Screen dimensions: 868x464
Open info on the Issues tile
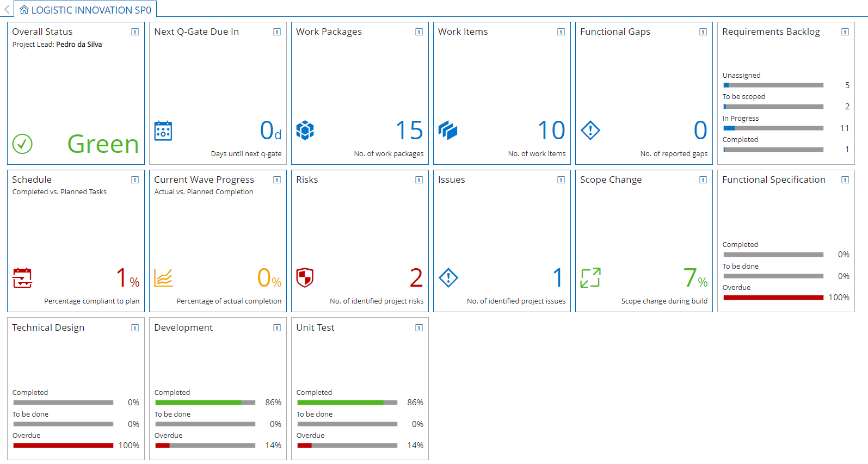pos(561,180)
